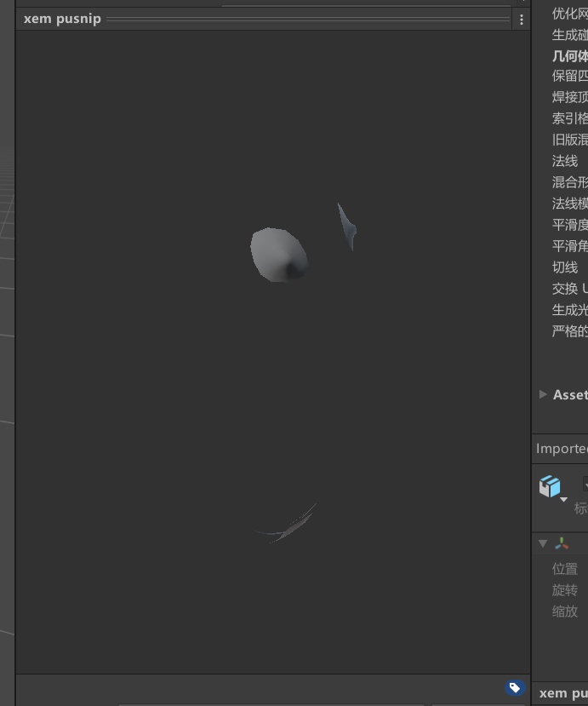Click the 生成碰 setting label
588x706 pixels.
coord(570,35)
